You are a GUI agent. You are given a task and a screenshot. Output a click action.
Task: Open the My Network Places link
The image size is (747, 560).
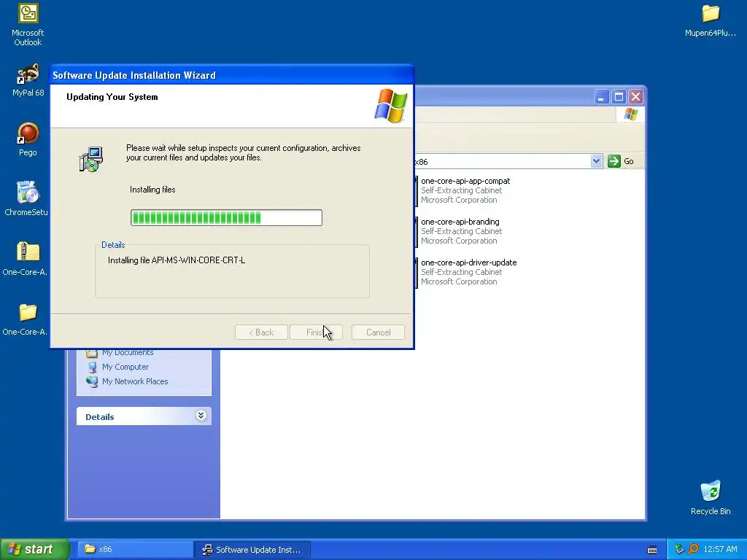pyautogui.click(x=135, y=381)
